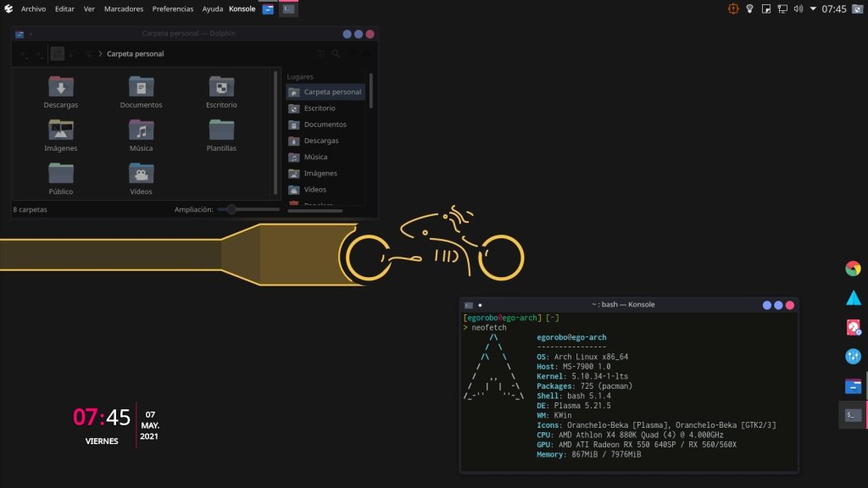Viewport: 868px width, 488px height.
Task: Toggle show desktop button at top-right corner
Action: click(859, 9)
